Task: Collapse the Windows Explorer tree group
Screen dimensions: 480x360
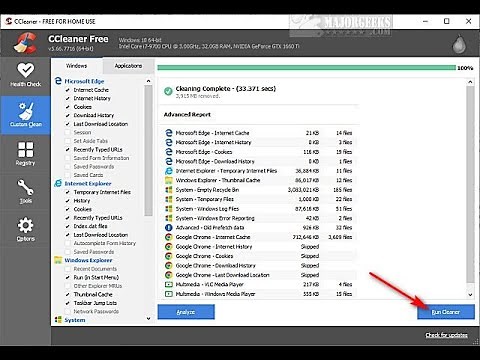Action: click(x=88, y=260)
